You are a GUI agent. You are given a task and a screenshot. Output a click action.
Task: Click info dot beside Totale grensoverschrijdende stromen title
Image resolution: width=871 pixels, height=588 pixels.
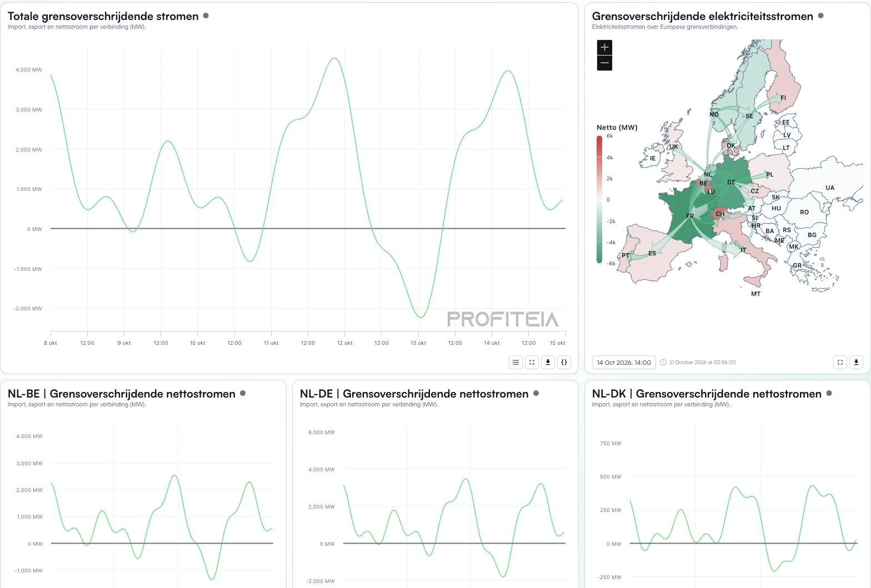coord(206,16)
